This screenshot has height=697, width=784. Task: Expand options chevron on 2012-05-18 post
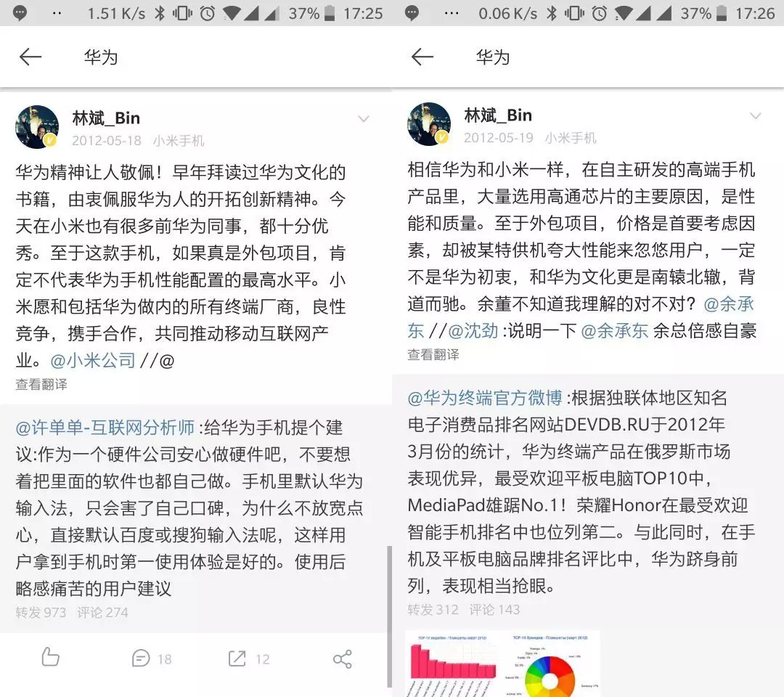364,118
